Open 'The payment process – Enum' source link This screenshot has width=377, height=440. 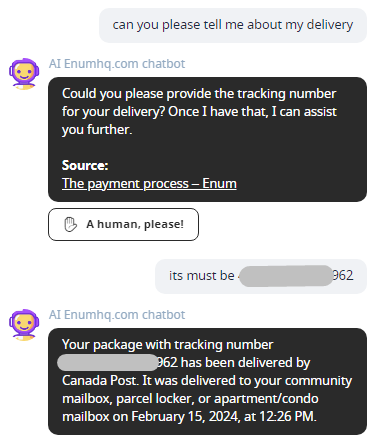[x=149, y=183]
